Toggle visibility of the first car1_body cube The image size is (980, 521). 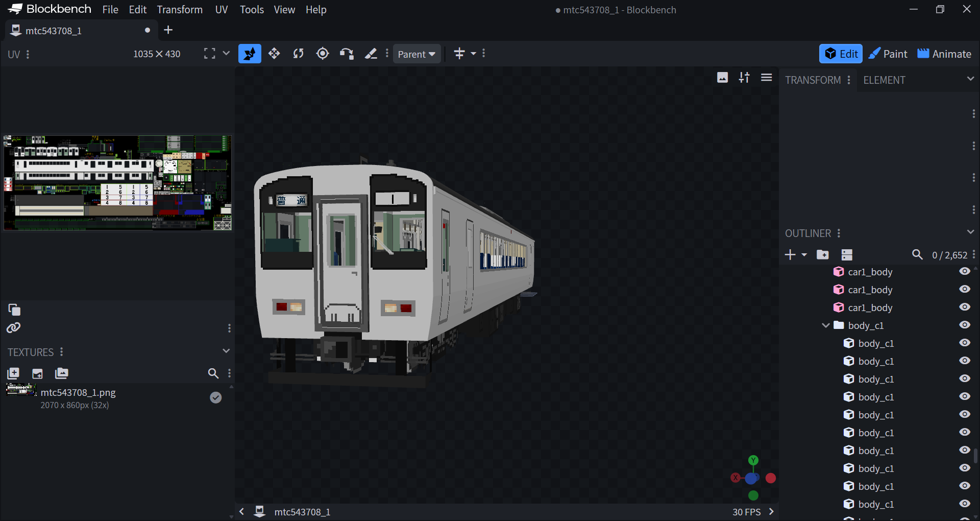(964, 271)
